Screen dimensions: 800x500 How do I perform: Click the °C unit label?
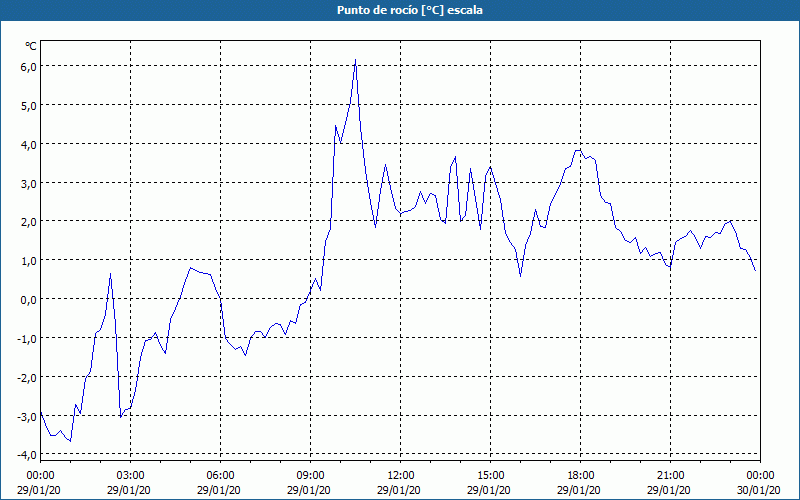[x=31, y=46]
